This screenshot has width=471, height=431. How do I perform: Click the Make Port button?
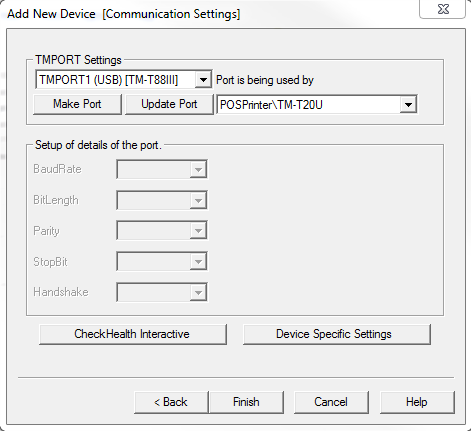click(77, 104)
